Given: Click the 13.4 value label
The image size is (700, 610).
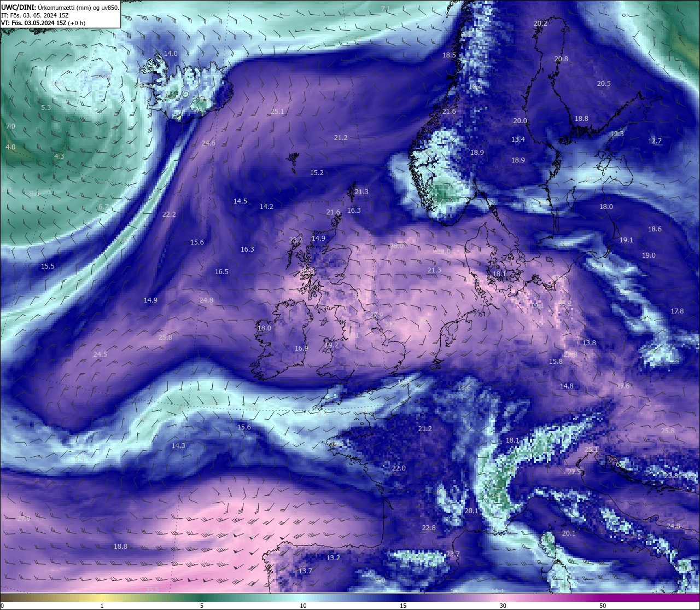Looking at the screenshot, I should click(518, 140).
